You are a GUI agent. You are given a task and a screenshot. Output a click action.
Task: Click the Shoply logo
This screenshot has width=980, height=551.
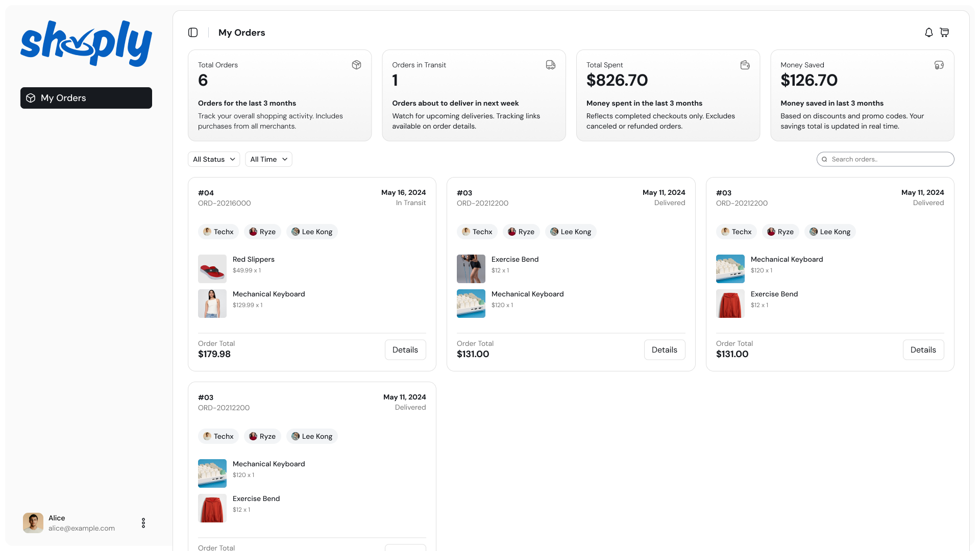click(x=86, y=44)
